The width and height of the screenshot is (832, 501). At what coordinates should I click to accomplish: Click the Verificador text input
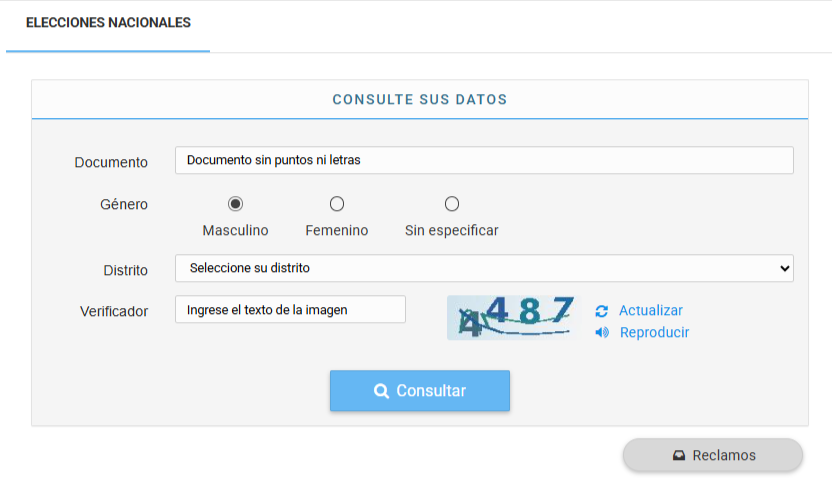290,310
